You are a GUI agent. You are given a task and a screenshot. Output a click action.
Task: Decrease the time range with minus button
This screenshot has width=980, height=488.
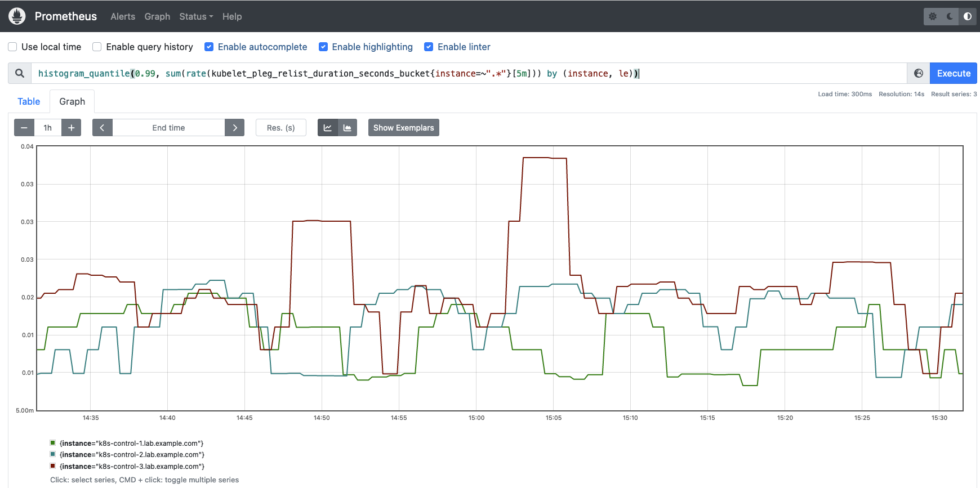[x=24, y=128]
